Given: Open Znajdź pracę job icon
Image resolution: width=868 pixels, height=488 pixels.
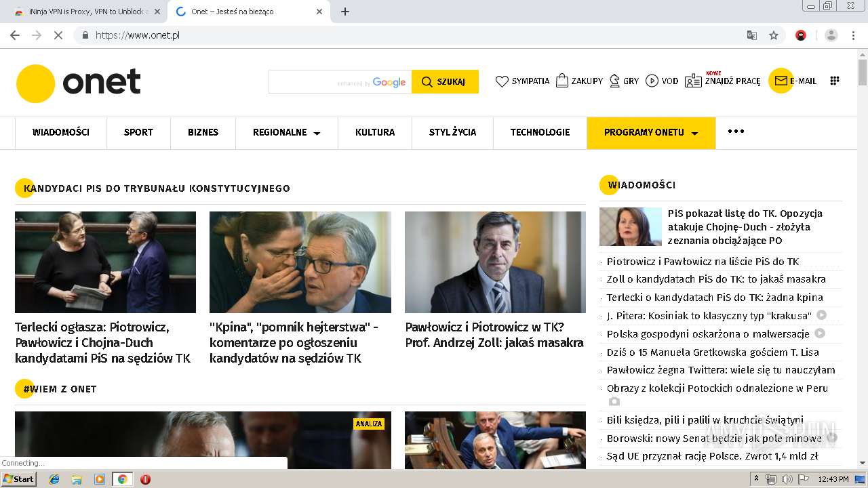Looking at the screenshot, I should (693, 81).
